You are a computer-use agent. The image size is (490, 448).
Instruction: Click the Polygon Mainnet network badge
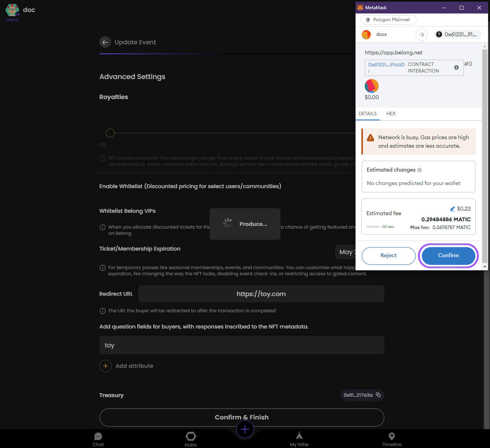click(388, 20)
